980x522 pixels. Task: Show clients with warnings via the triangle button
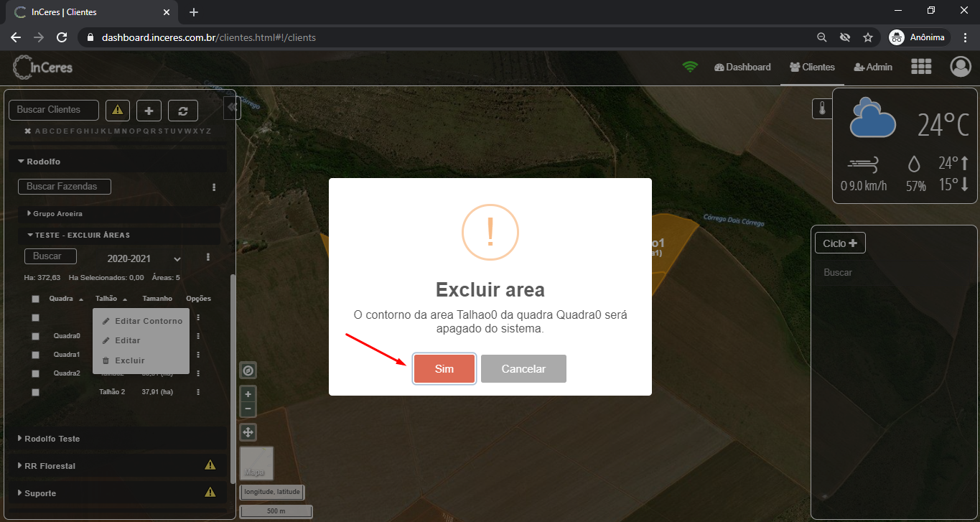click(x=118, y=111)
